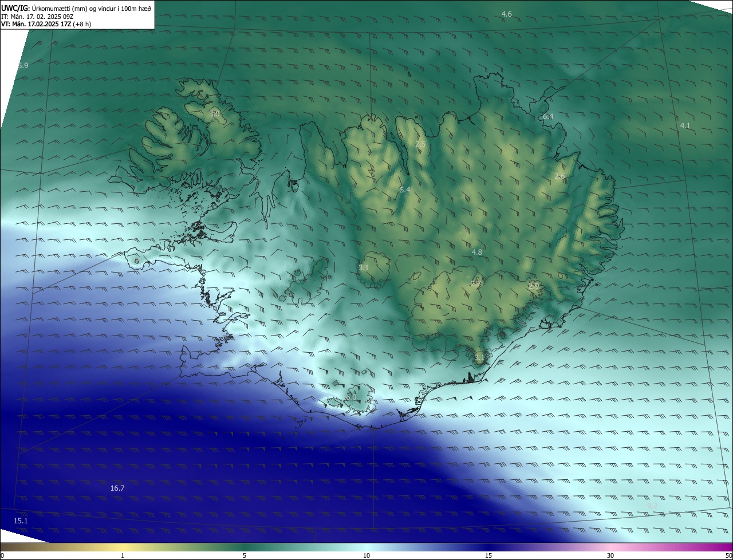This screenshot has height=560, width=733.
Task: Click the 16.7 value label
Action: [x=117, y=488]
